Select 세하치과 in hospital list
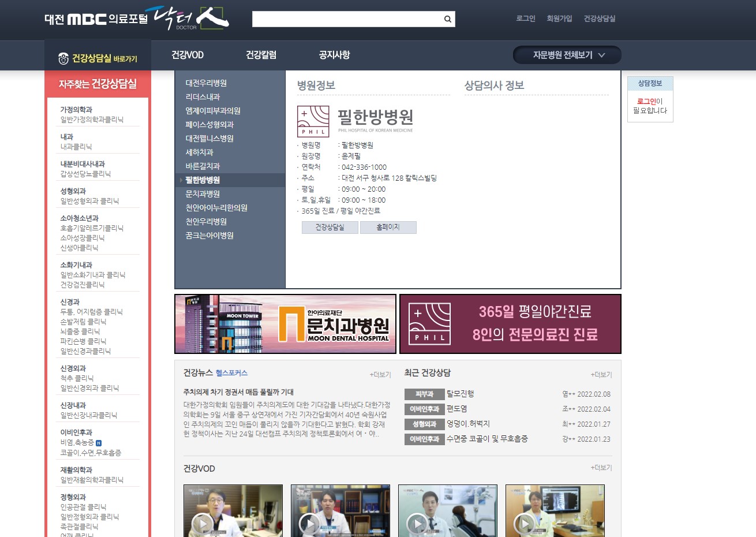756x537 pixels. point(199,152)
